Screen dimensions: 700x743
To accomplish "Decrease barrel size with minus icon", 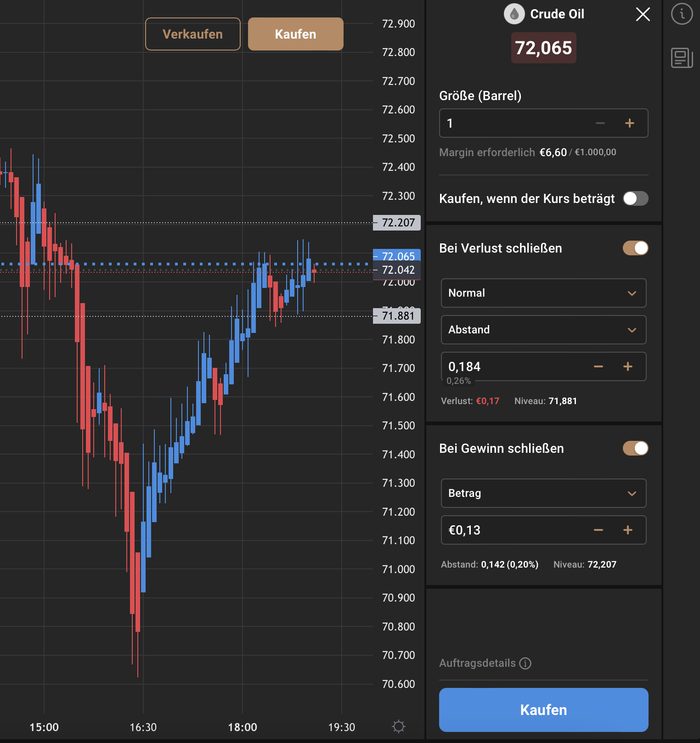I will [600, 123].
